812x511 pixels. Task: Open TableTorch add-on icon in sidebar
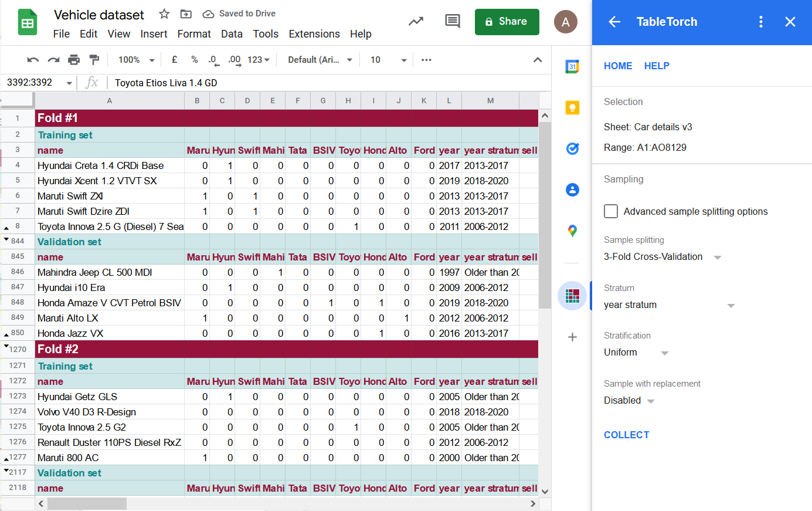(572, 295)
